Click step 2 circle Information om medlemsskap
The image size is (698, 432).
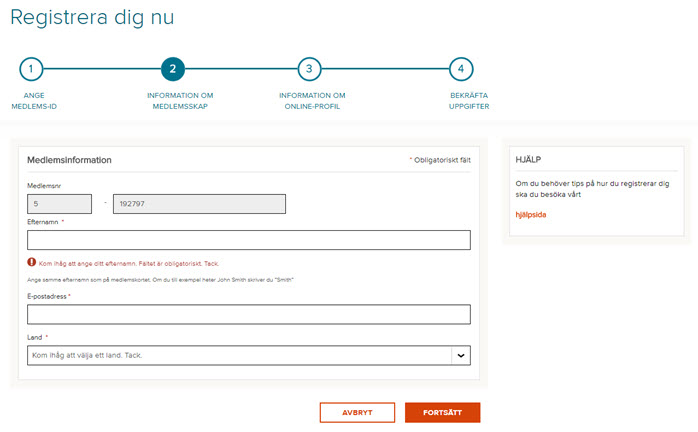click(173, 69)
